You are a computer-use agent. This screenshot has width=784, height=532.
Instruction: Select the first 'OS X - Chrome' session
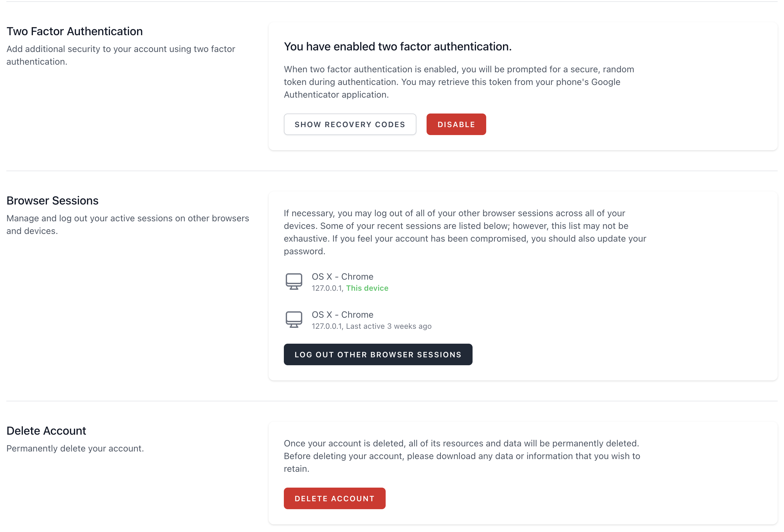342,277
